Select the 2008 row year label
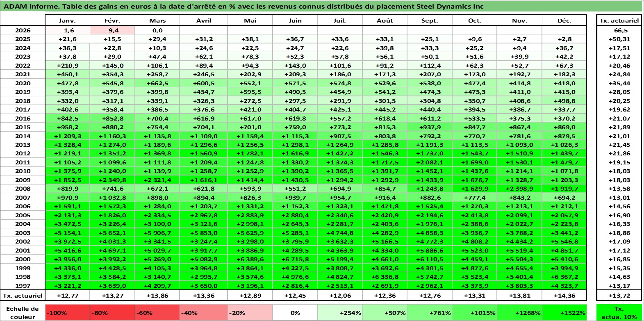 click(23, 189)
